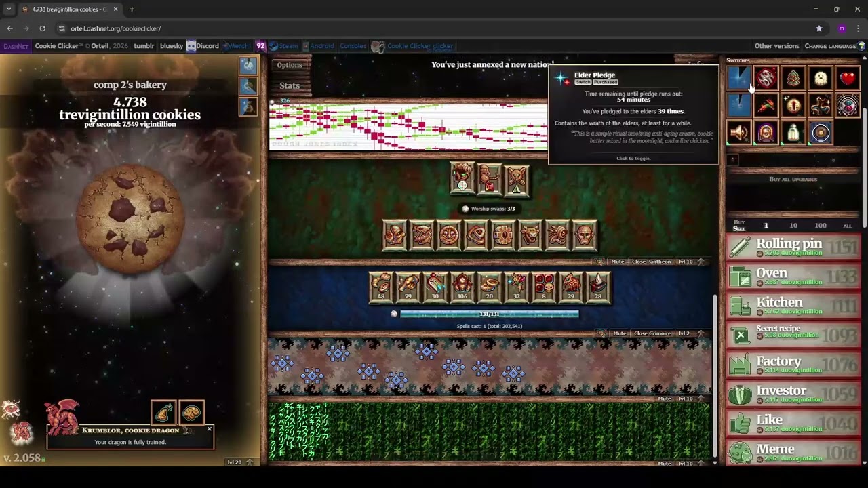This screenshot has height=488, width=868.
Task: Click Change Language
Action: [x=834, y=46]
